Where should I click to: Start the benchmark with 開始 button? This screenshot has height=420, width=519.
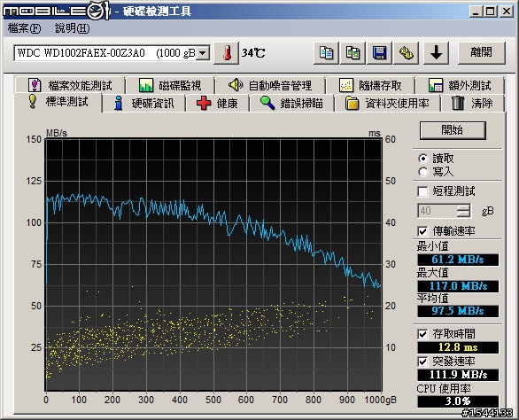453,130
